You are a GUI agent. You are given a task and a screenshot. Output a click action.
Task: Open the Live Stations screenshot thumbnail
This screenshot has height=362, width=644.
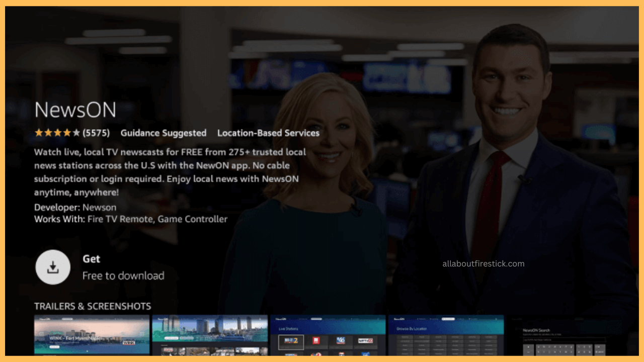328,335
